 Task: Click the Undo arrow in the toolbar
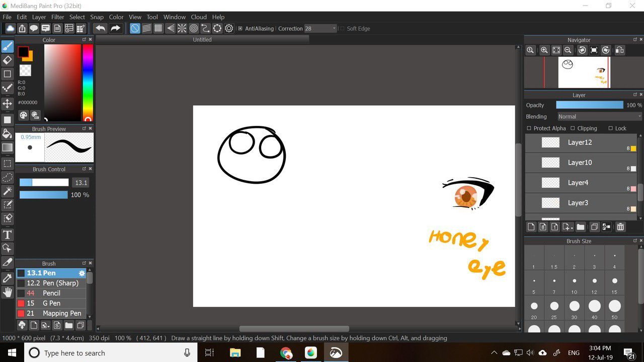[x=100, y=29]
